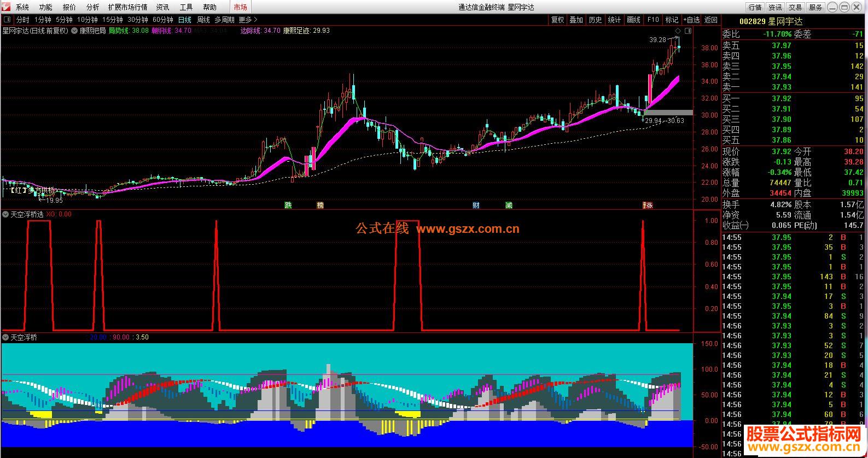Click the 交易 trade button
The height and width of the screenshot is (458, 868).
pos(796,7)
